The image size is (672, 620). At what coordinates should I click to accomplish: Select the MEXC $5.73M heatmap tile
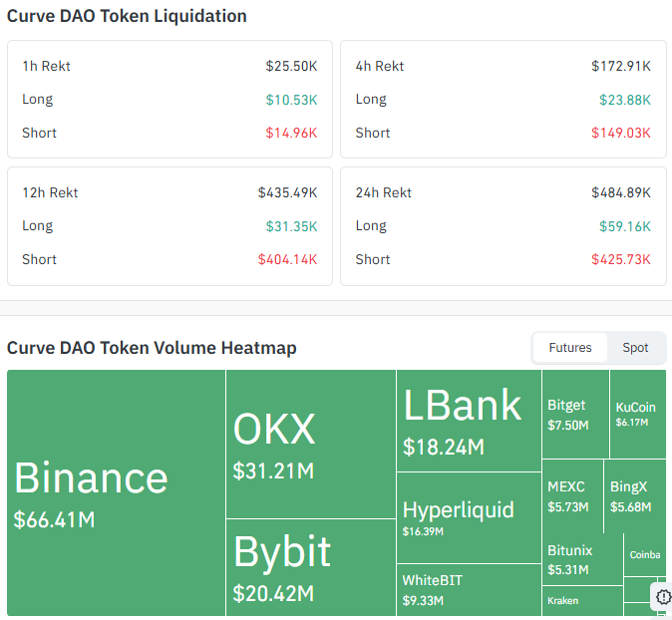(x=572, y=496)
